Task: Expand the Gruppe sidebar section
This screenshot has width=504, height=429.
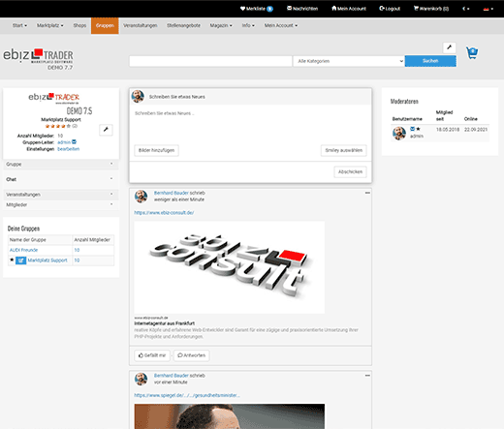Action: pyautogui.click(x=60, y=165)
